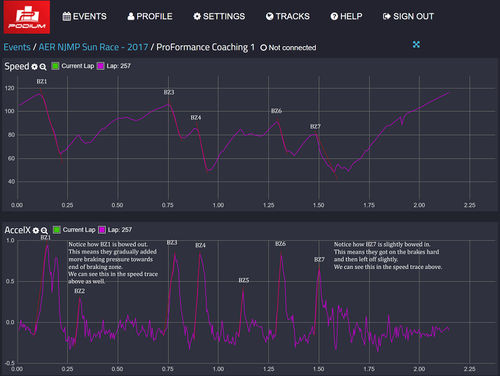This screenshot has width=500, height=376.
Task: Click the BZ6 label on the AccelX chart
Action: pos(280,244)
